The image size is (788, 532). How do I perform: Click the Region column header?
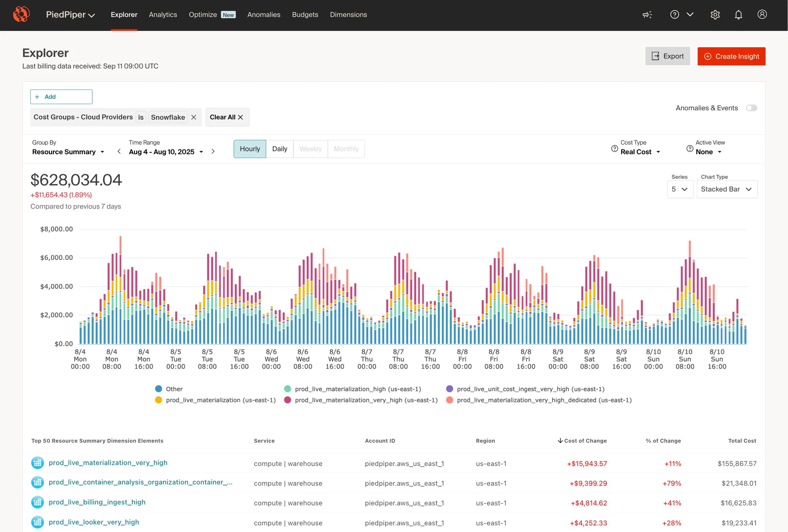point(485,441)
